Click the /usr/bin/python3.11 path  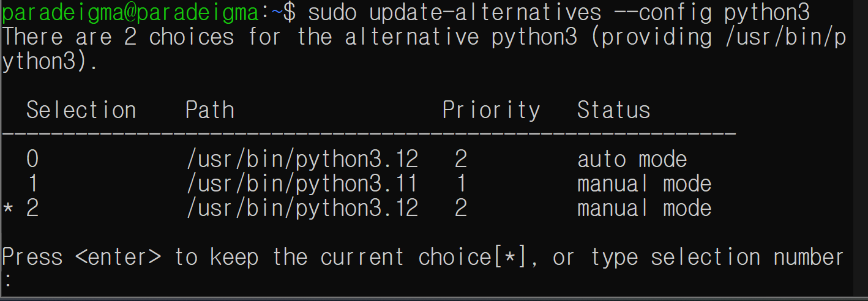302,184
